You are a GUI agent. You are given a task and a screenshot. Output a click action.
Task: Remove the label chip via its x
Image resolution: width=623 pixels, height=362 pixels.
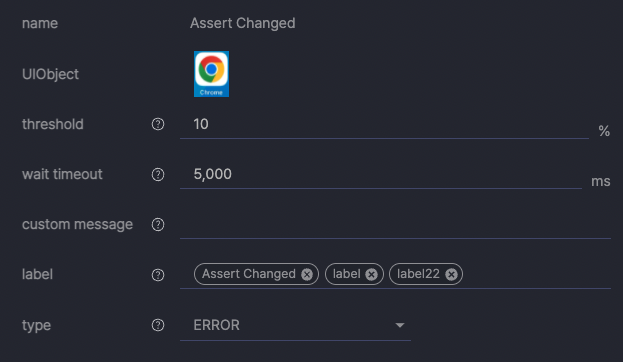coord(371,274)
